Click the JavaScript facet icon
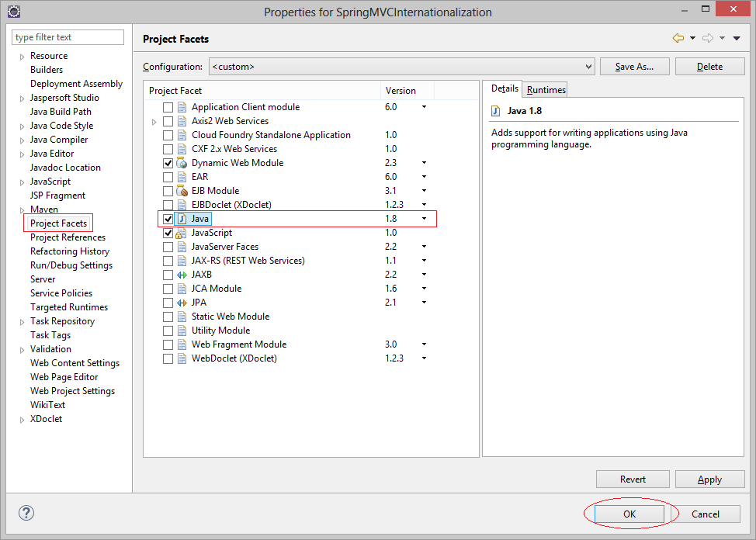Viewport: 756px width, 540px height. [x=182, y=233]
